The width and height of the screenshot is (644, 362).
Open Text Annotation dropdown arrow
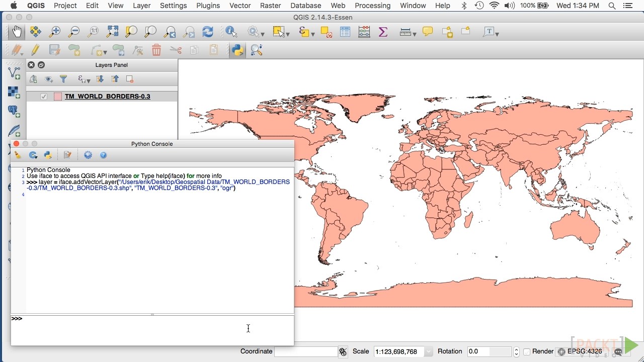(x=497, y=34)
